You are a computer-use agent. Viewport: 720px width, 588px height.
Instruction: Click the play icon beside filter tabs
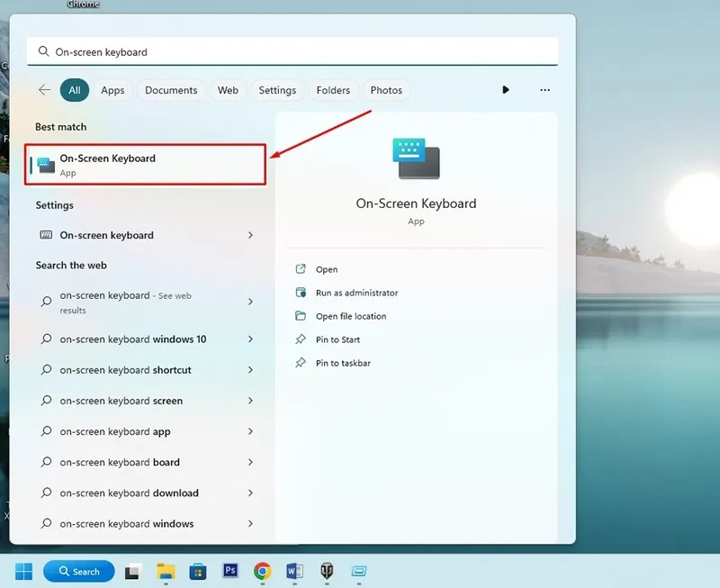click(x=506, y=89)
